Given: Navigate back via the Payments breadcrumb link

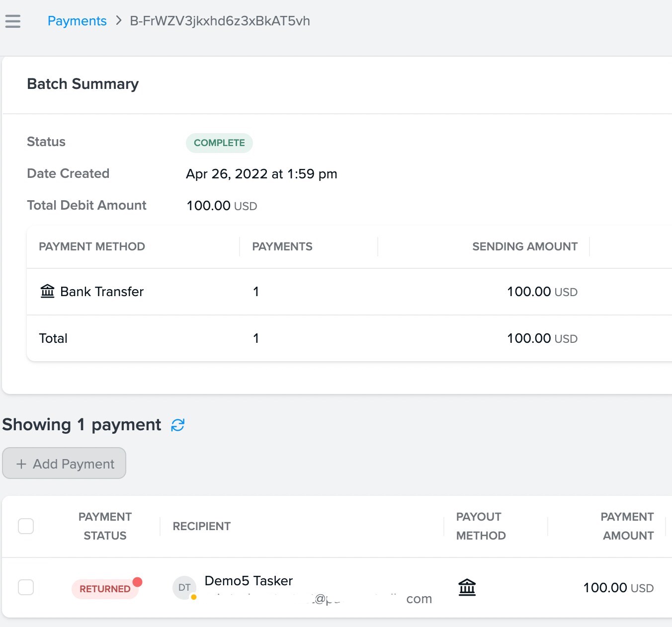Looking at the screenshot, I should pyautogui.click(x=77, y=21).
